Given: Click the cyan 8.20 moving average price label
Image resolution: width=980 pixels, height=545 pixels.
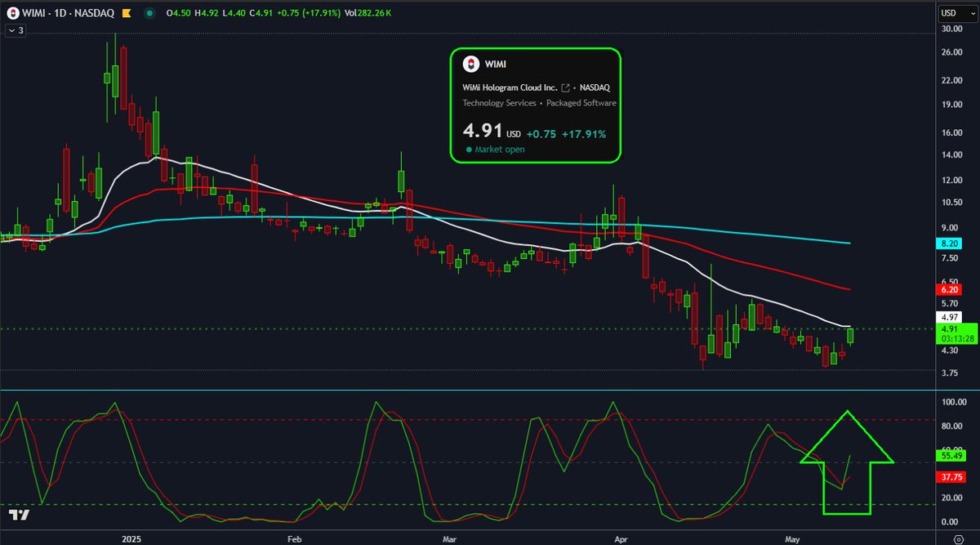Looking at the screenshot, I should click(950, 243).
